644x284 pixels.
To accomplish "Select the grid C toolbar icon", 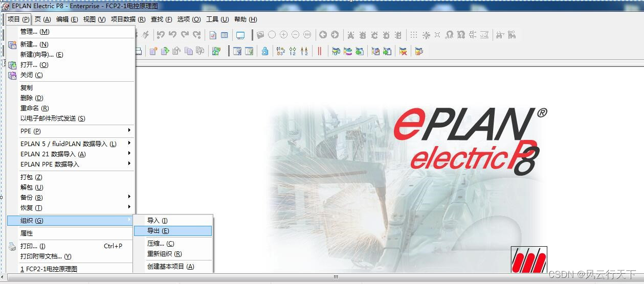I will point(374,35).
